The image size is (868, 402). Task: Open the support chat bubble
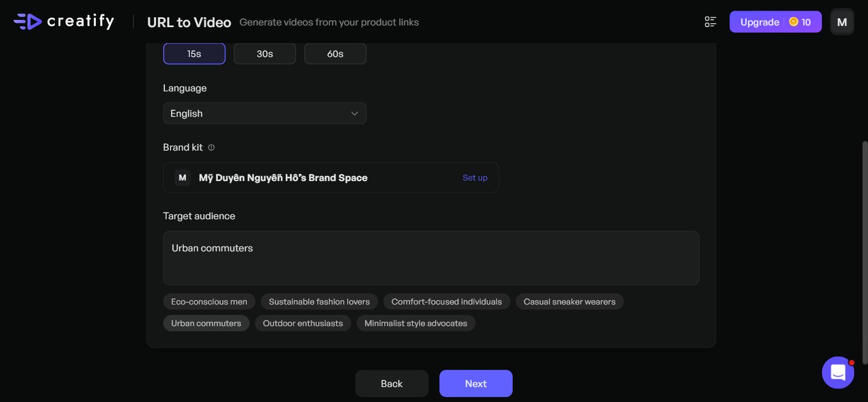click(x=838, y=372)
